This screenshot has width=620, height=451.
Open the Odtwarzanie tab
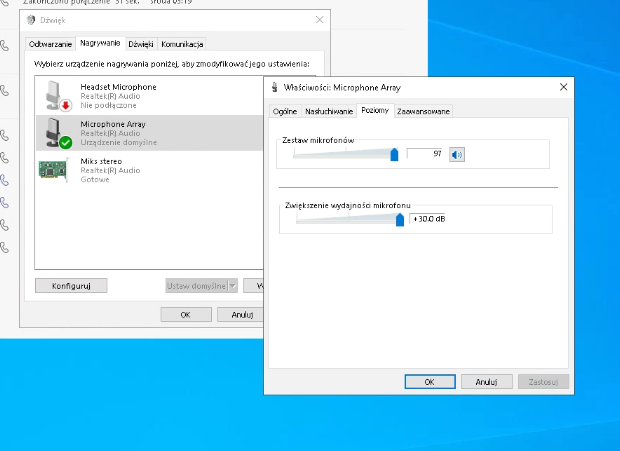[x=50, y=44]
